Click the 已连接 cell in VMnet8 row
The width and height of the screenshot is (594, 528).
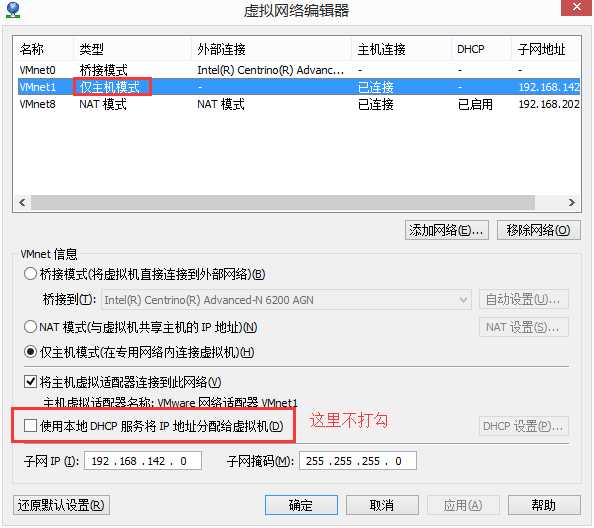[x=376, y=104]
